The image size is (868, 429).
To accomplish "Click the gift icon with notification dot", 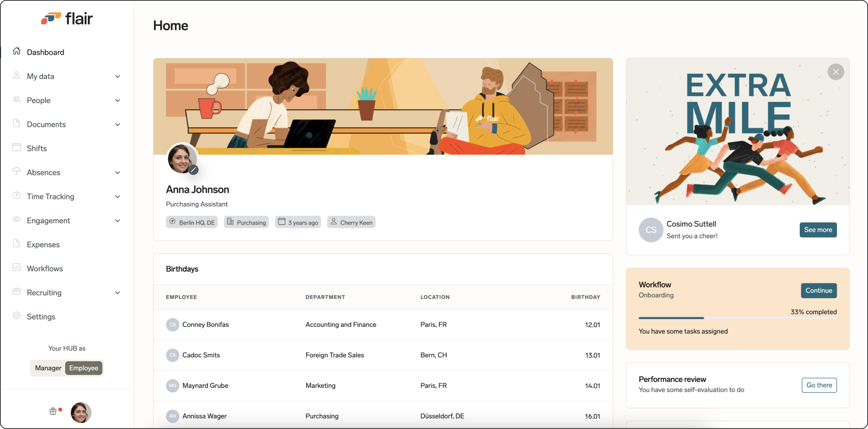I will (53, 411).
